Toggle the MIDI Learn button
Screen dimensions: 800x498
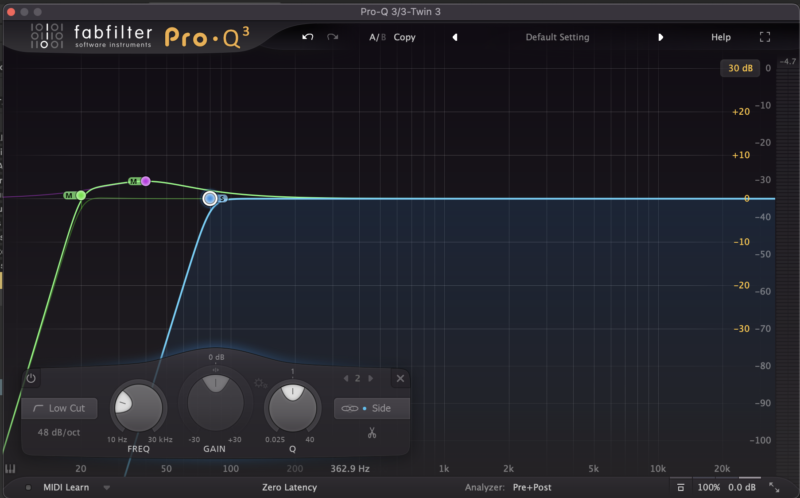coord(66,487)
